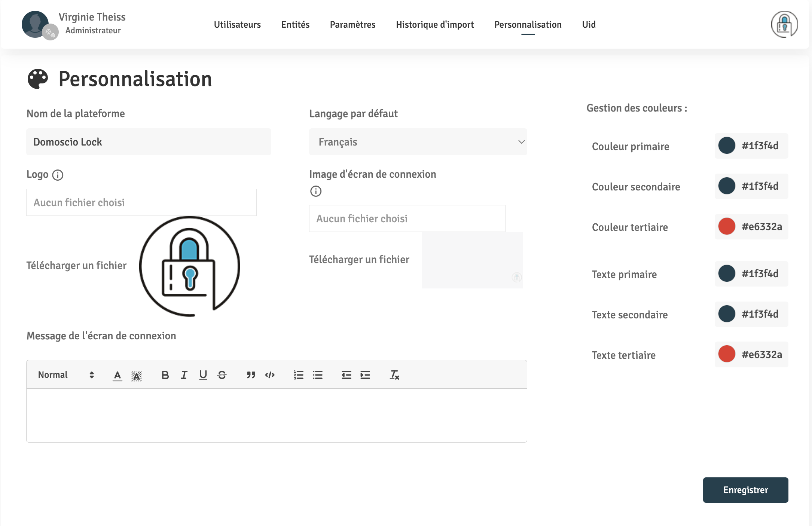Open the Couleur primaire color swatch

point(727,146)
